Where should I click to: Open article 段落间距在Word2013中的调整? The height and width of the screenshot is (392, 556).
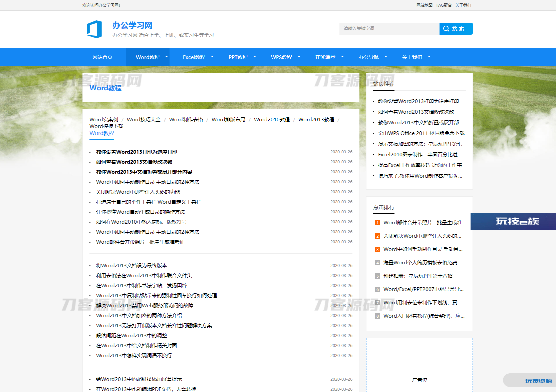[x=131, y=335]
